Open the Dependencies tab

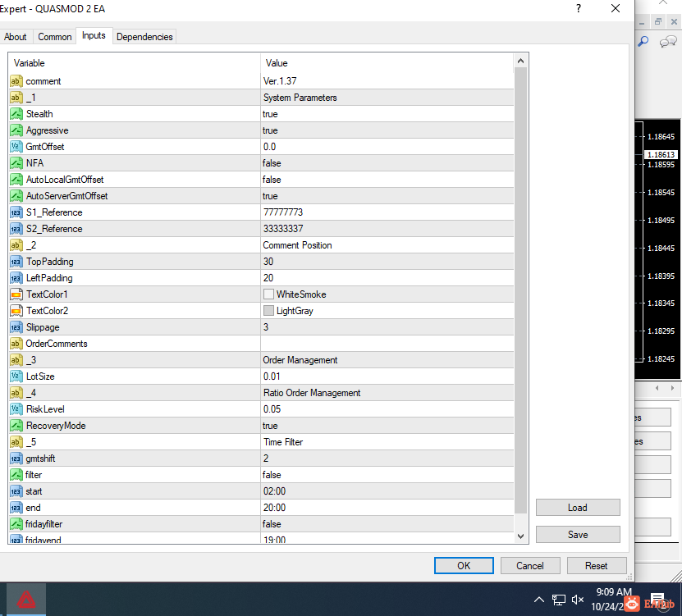point(144,37)
